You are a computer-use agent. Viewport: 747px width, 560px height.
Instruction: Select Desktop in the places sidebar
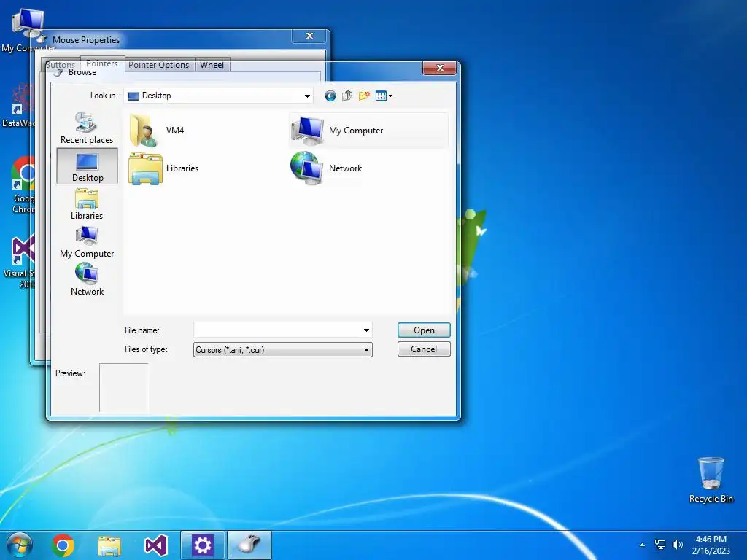[x=88, y=166]
